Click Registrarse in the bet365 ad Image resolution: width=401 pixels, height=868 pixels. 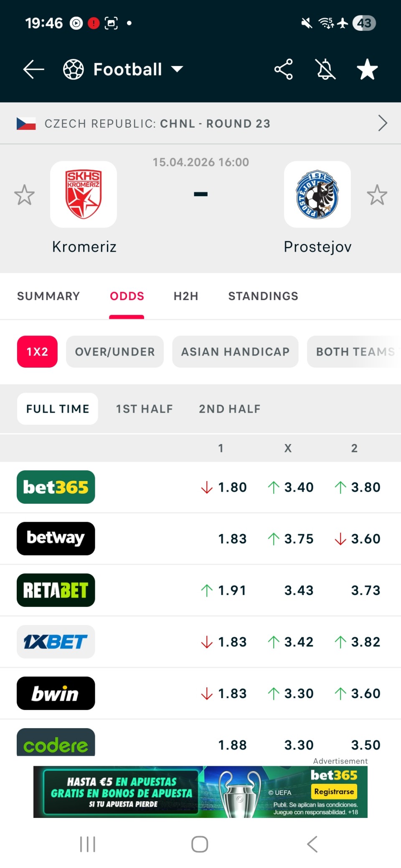[334, 792]
